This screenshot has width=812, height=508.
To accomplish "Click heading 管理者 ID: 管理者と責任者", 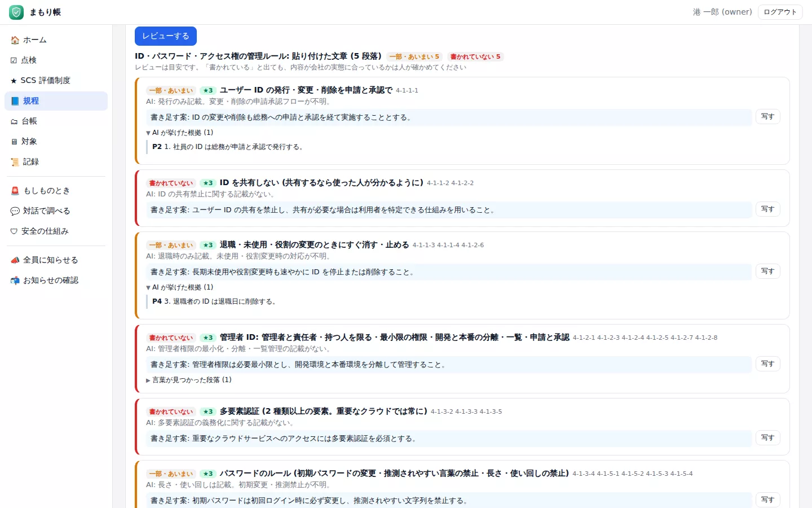I will 395,337.
